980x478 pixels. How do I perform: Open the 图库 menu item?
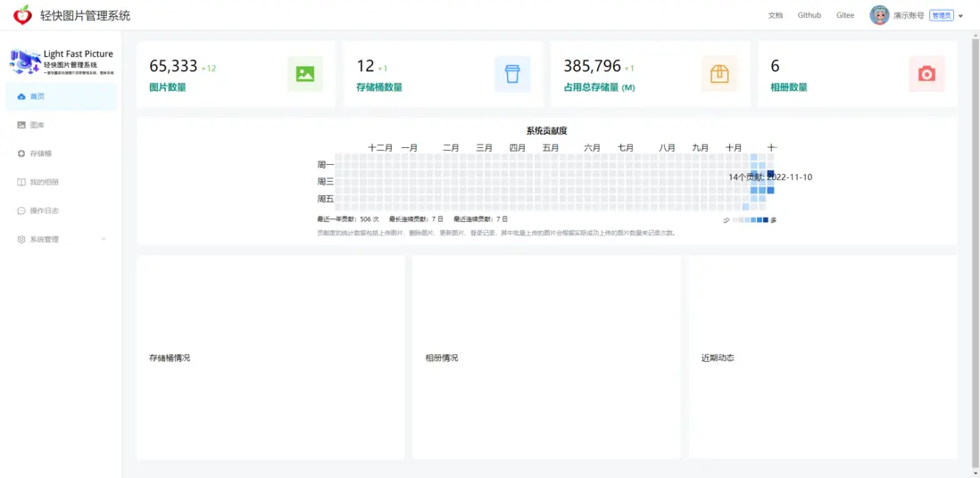click(x=61, y=125)
